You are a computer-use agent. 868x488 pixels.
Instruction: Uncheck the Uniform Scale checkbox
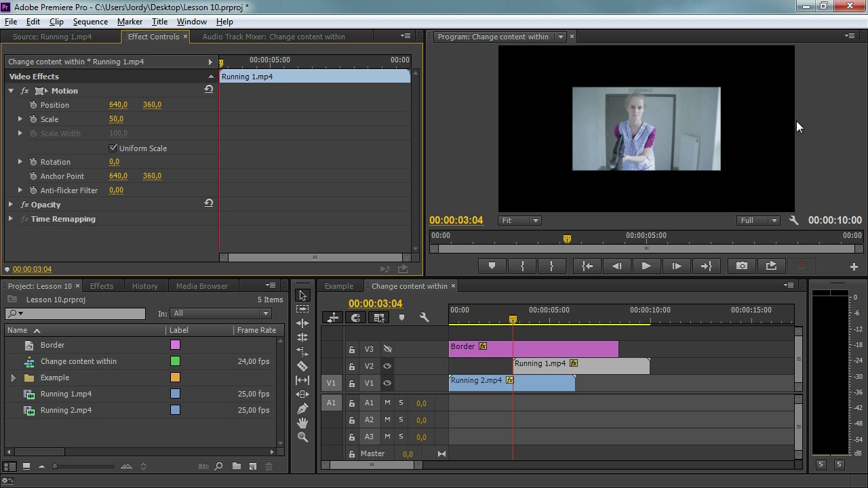point(113,148)
